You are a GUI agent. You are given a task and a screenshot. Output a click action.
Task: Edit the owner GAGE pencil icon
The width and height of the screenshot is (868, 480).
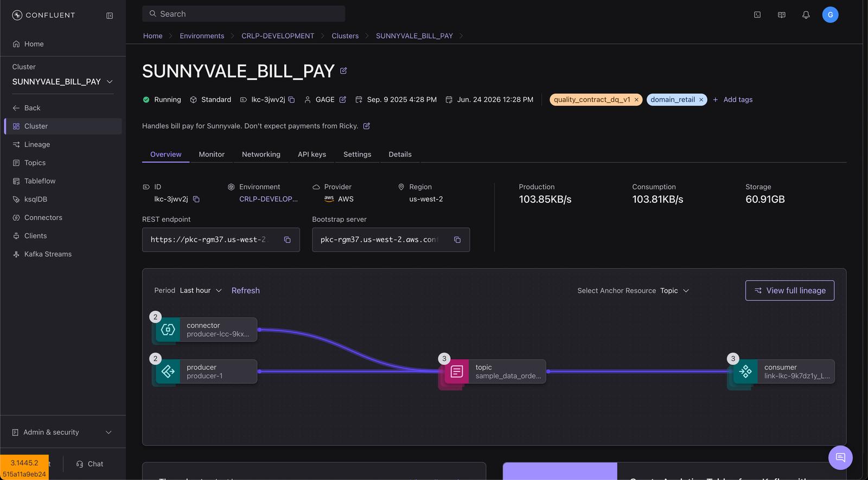[343, 100]
